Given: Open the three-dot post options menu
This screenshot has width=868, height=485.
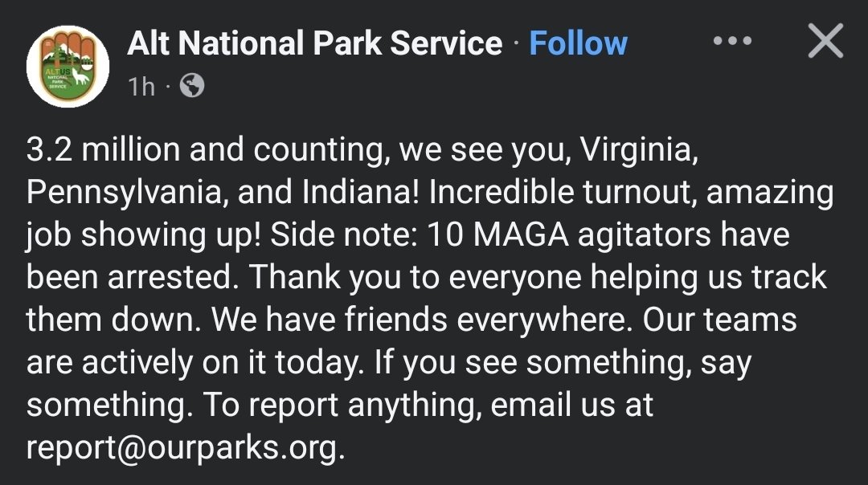Looking at the screenshot, I should pos(732,40).
